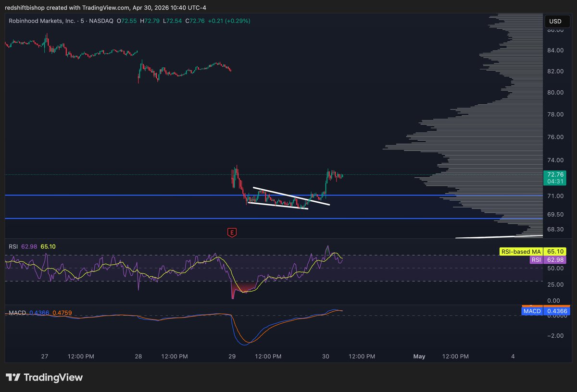Click the 71.00 price axis label
This screenshot has height=392, width=577.
click(x=555, y=196)
